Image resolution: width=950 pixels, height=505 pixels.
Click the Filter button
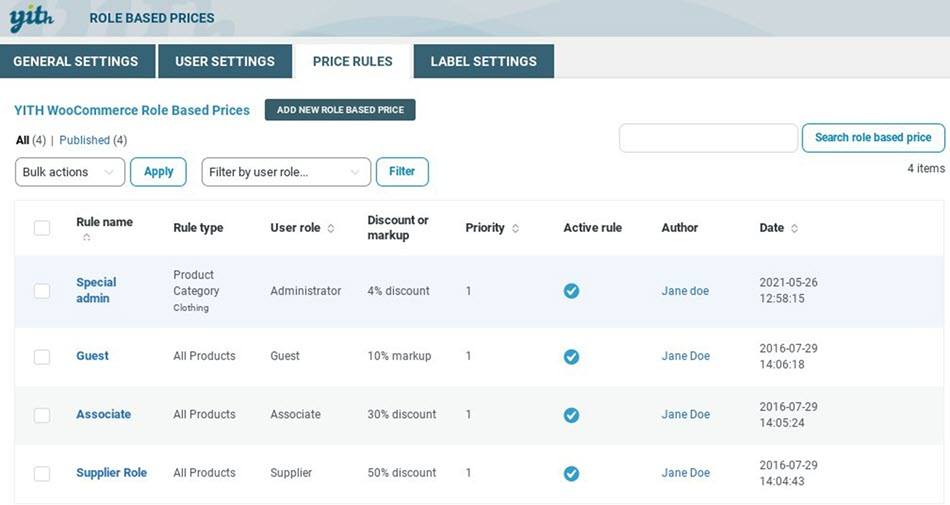pyautogui.click(x=402, y=172)
